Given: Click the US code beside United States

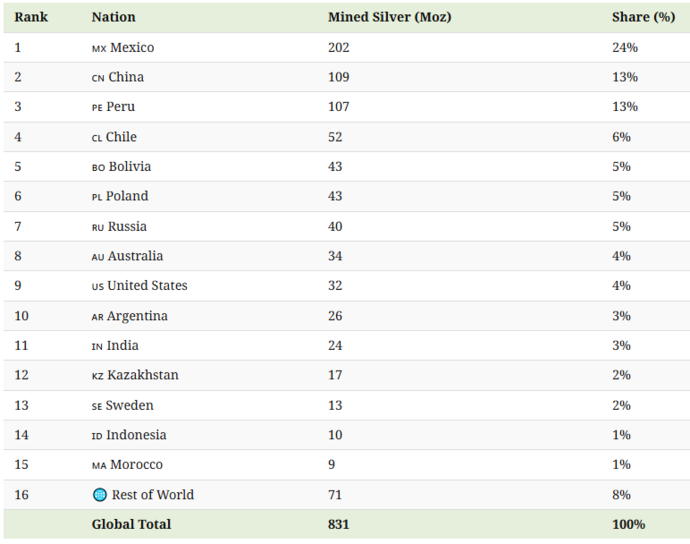Looking at the screenshot, I should tap(98, 287).
